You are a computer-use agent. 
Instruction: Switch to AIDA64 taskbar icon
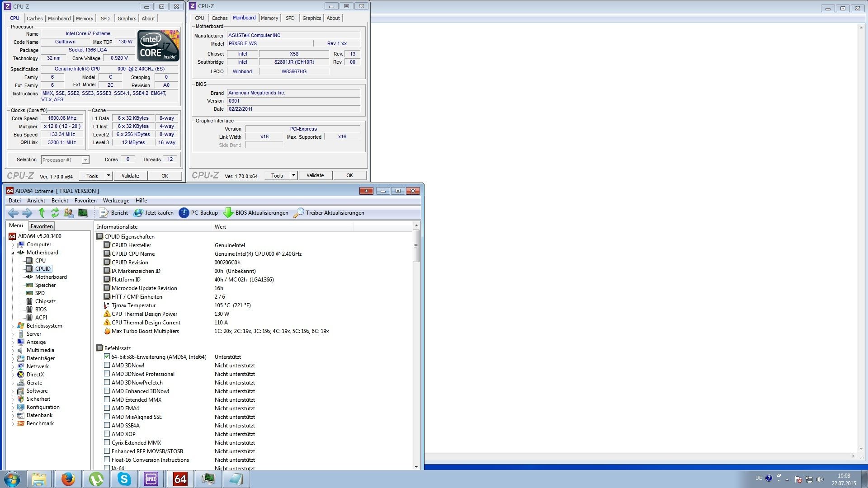[x=180, y=479]
